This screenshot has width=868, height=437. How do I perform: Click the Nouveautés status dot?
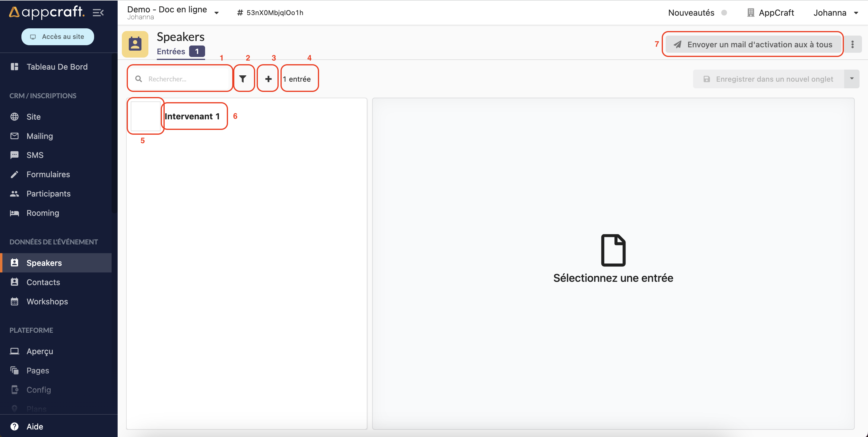[724, 13]
